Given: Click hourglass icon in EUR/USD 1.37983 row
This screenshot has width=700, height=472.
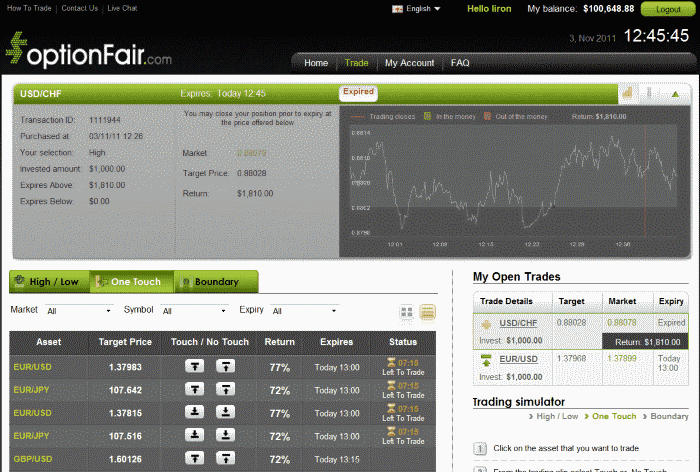Looking at the screenshot, I should coord(391,362).
